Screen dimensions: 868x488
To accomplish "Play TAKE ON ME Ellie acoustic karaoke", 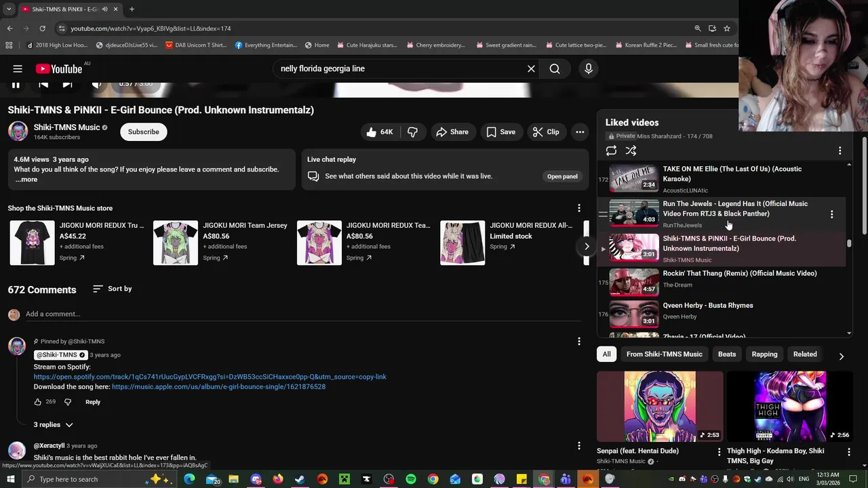I will click(722, 178).
